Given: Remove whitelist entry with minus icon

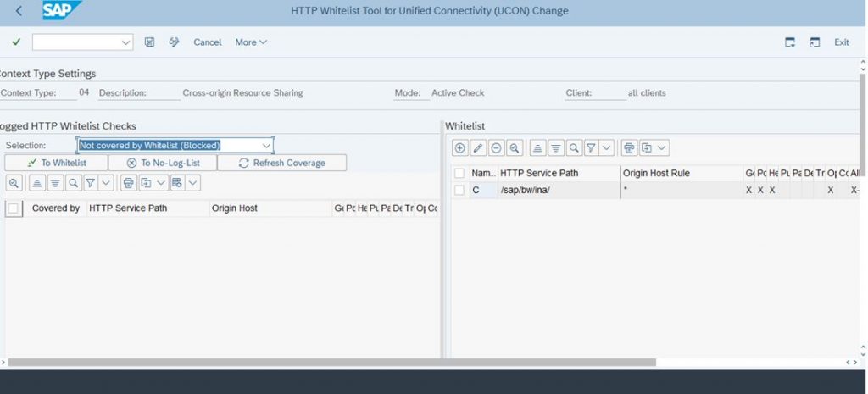Looking at the screenshot, I should point(496,147).
